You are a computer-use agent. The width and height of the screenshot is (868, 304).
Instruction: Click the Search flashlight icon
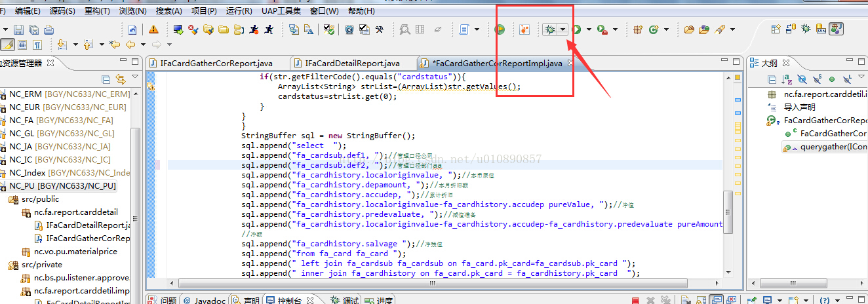tap(720, 29)
